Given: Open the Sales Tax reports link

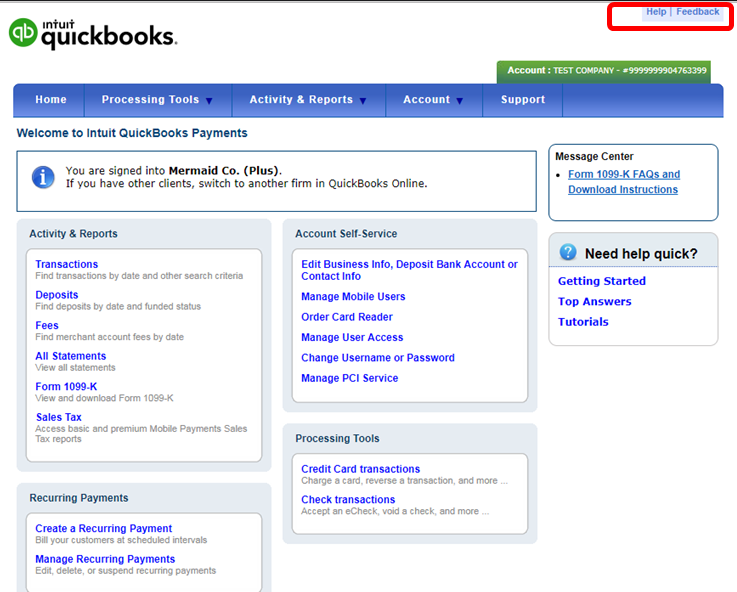Looking at the screenshot, I should (59, 417).
